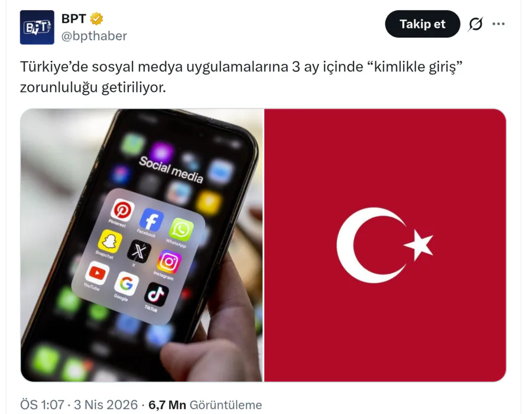This screenshot has height=414, width=532.
Task: Click the YouTube icon in the photo
Action: [x=98, y=273]
